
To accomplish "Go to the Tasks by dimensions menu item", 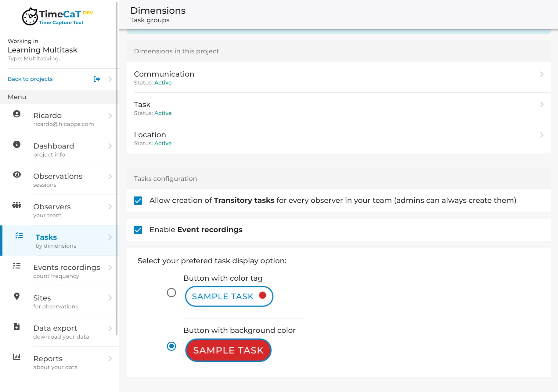I will [56, 241].
